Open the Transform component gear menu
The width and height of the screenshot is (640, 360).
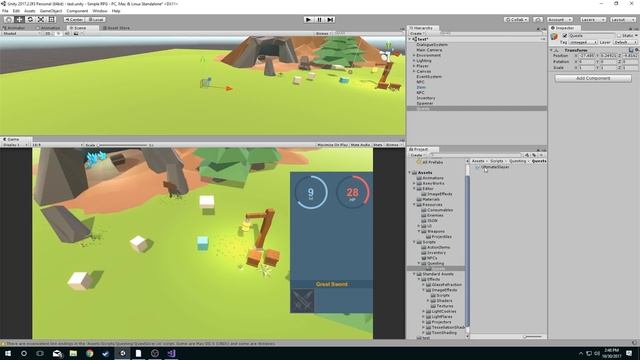[636, 50]
